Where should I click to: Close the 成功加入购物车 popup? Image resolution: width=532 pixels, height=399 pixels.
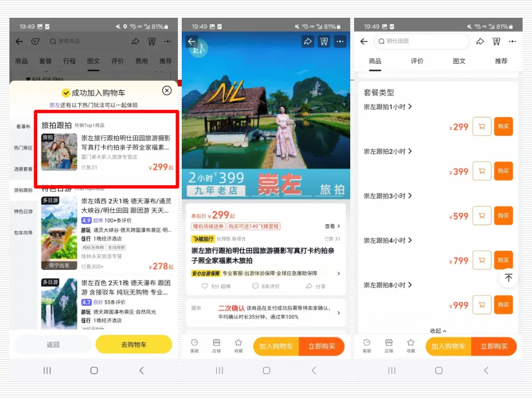167,91
